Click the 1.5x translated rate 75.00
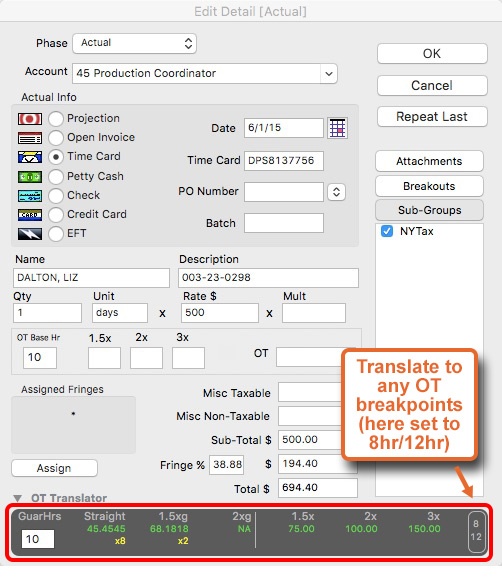 301,529
